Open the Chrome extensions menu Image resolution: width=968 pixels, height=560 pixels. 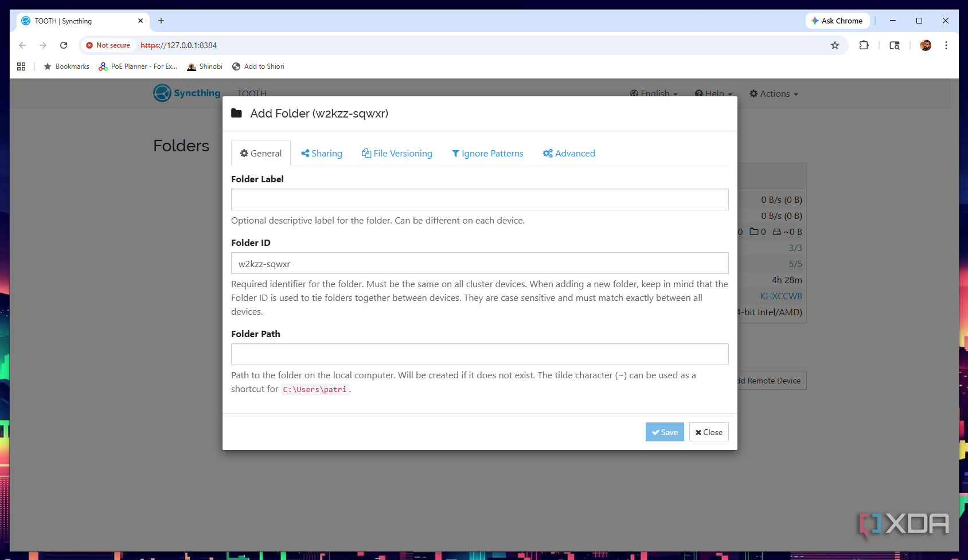point(864,45)
